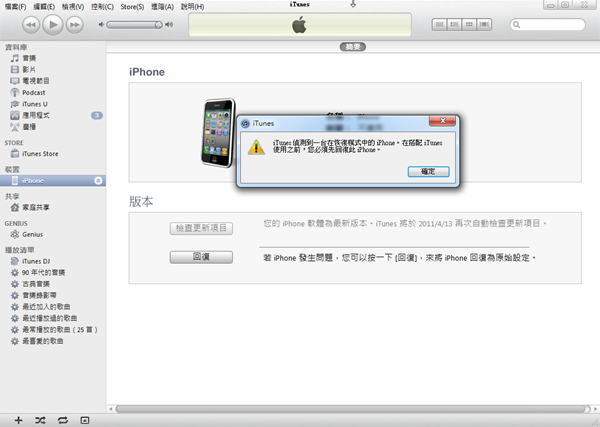Select the iPhone device in sidebar
Screen dimensions: 600x427
[x=53, y=180]
